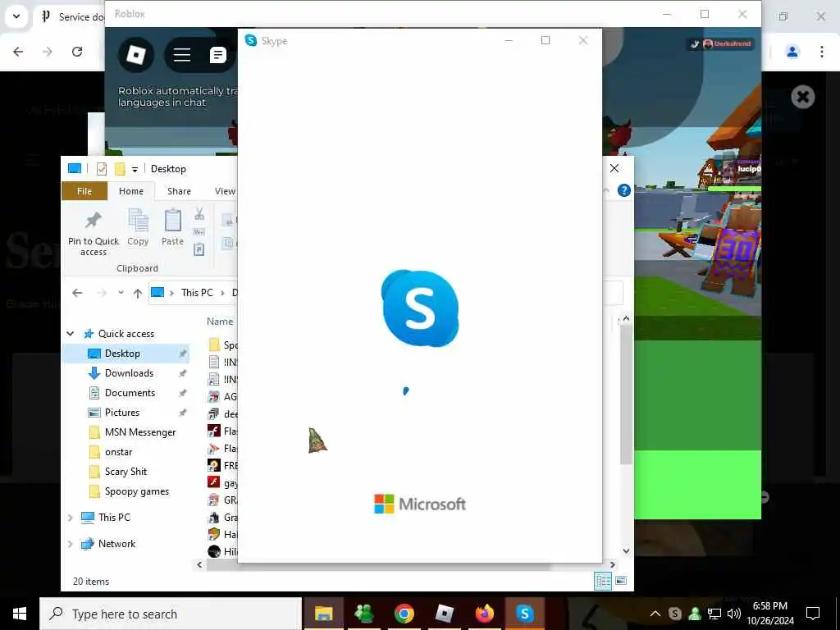Expand the Network tree node
This screenshot has width=840, height=630.
click(x=71, y=544)
